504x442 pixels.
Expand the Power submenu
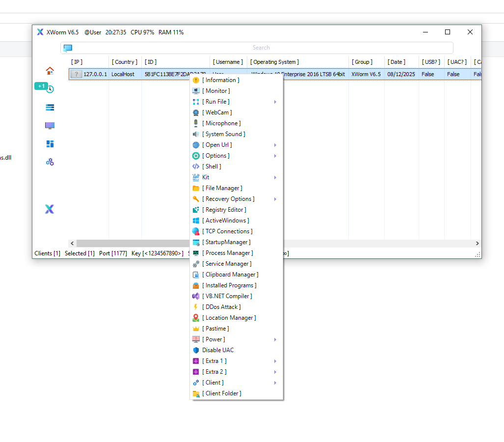[x=213, y=339]
